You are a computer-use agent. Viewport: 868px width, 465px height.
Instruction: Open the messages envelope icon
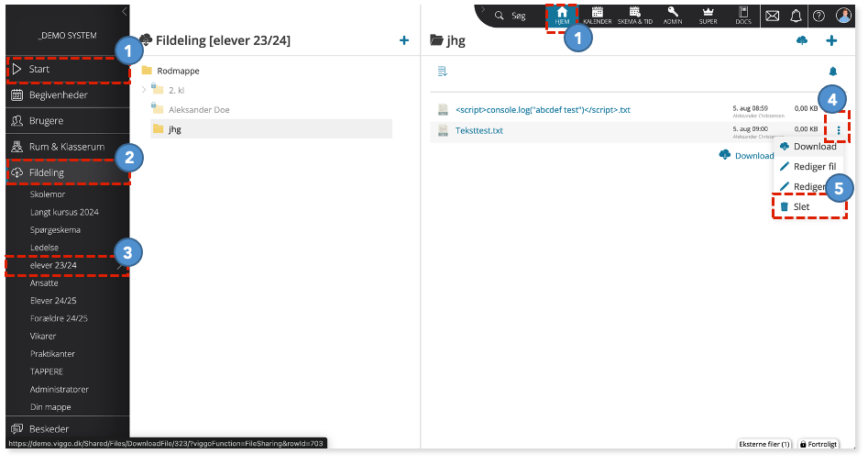[773, 17]
